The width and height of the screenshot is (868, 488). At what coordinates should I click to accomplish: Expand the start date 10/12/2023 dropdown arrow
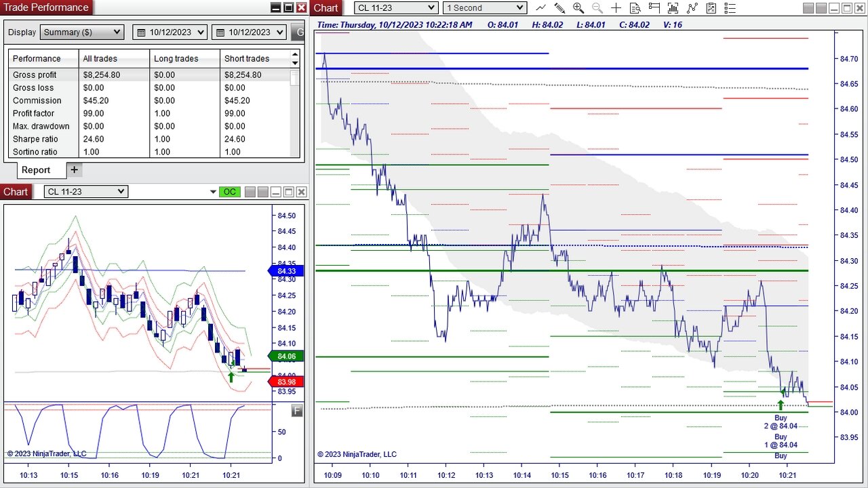coord(201,32)
